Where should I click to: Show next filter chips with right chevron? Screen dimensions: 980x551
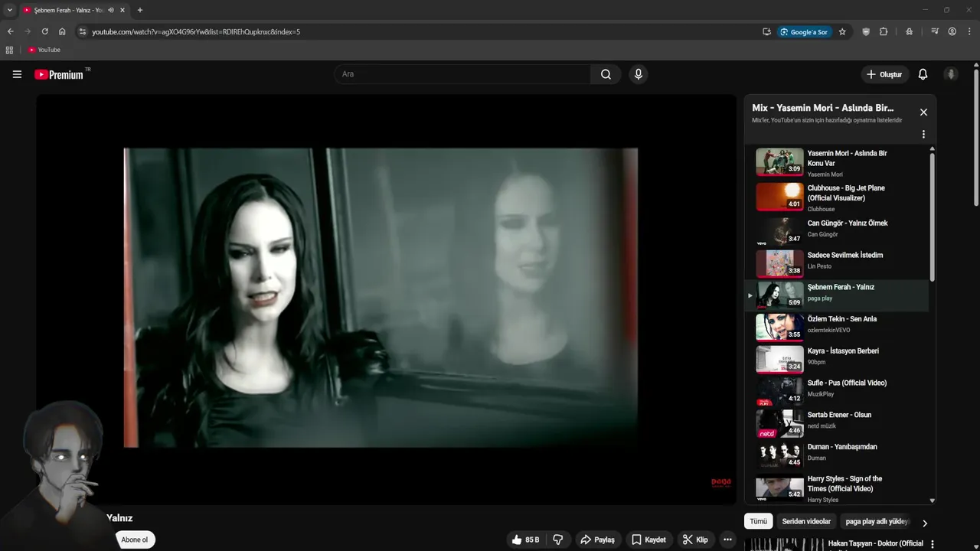924,523
